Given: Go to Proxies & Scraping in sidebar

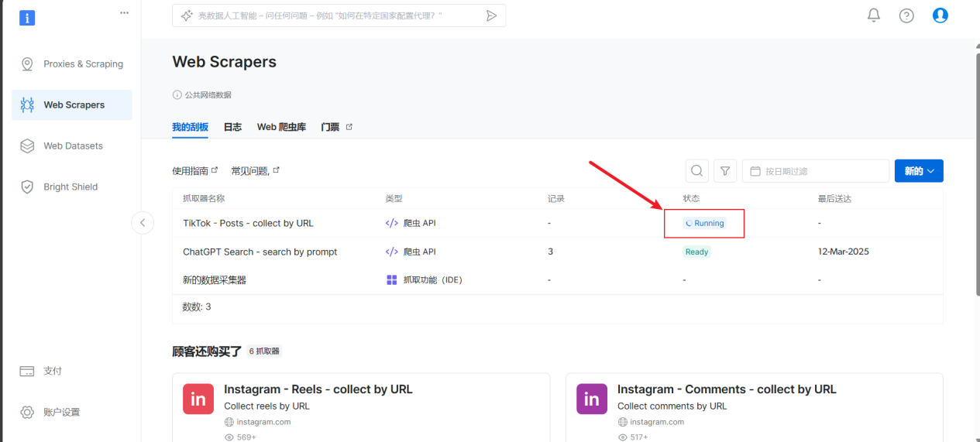Looking at the screenshot, I should click(x=72, y=64).
